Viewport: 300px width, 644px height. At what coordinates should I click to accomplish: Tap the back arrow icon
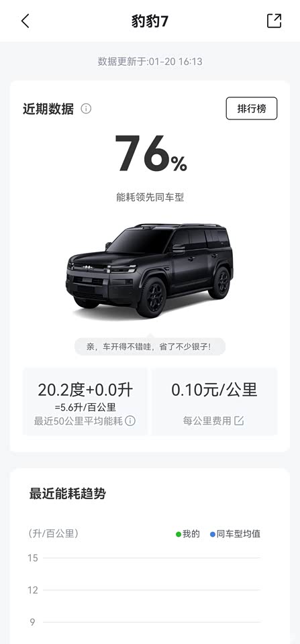pos(26,21)
